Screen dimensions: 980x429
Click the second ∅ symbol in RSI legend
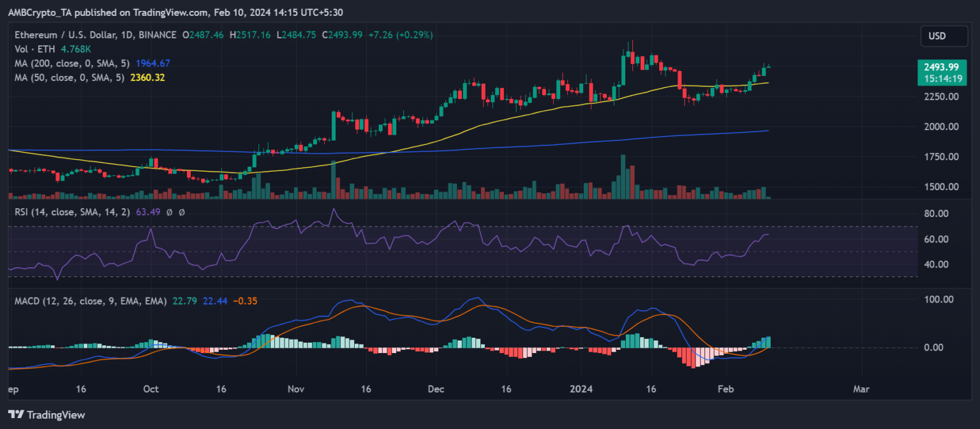182,211
